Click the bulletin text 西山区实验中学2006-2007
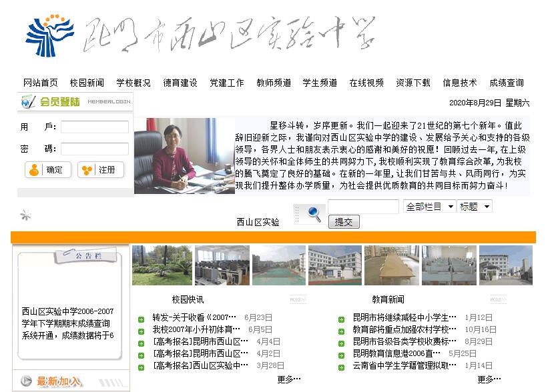552x392 pixels. click(67, 311)
